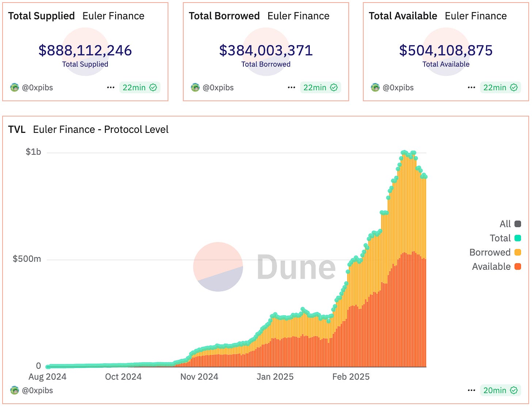This screenshot has height=407, width=532.
Task: Toggle All series gray legend swatch
Action: [x=518, y=224]
